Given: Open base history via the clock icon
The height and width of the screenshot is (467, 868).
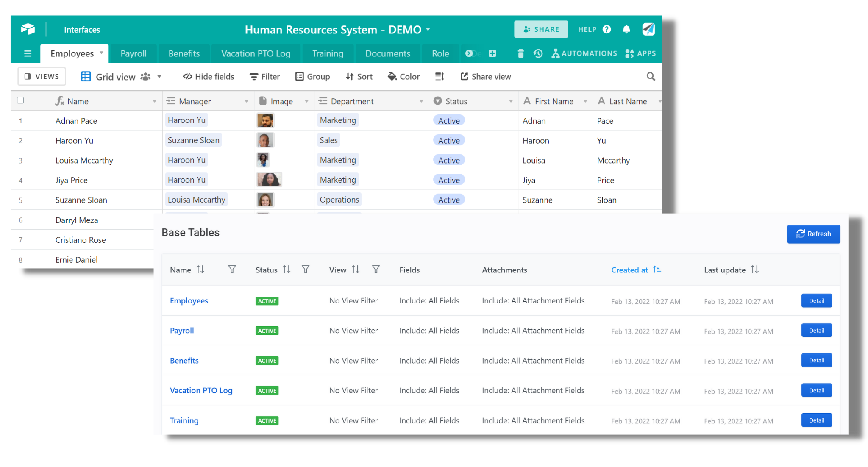Looking at the screenshot, I should (x=537, y=53).
